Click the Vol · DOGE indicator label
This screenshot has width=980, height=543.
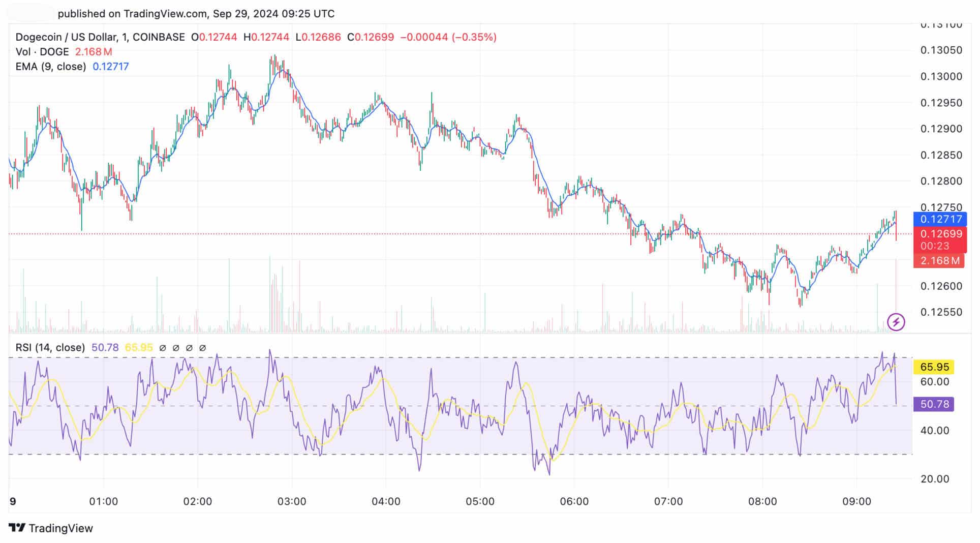point(42,52)
